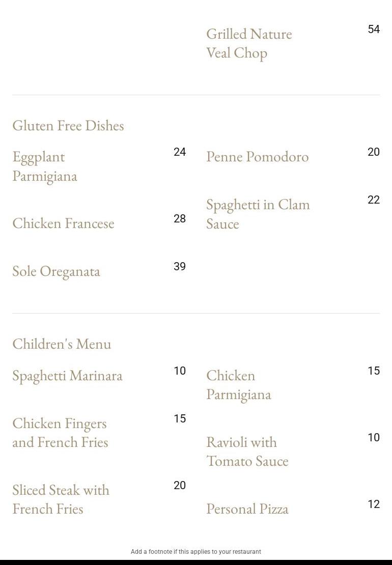Select the Spaghetti in Clam Sauce text
The image size is (392, 565).
pos(258,214)
